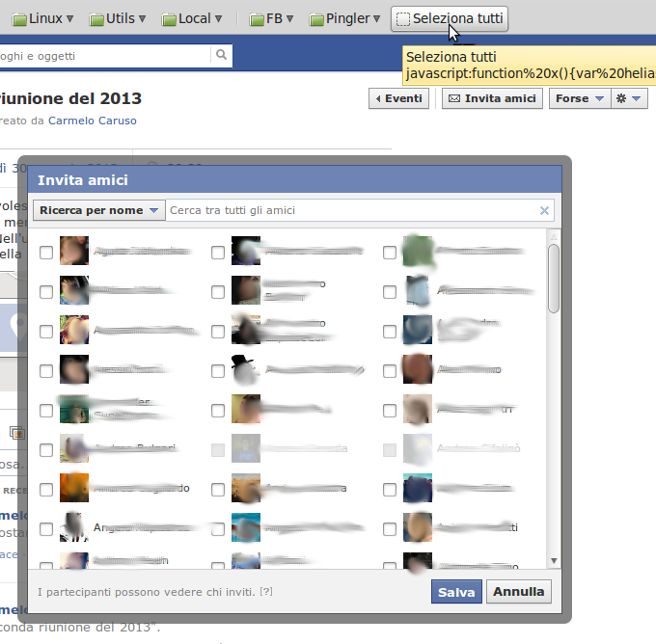
Task: Click the envelope icon in Invita amici button
Action: [x=454, y=98]
